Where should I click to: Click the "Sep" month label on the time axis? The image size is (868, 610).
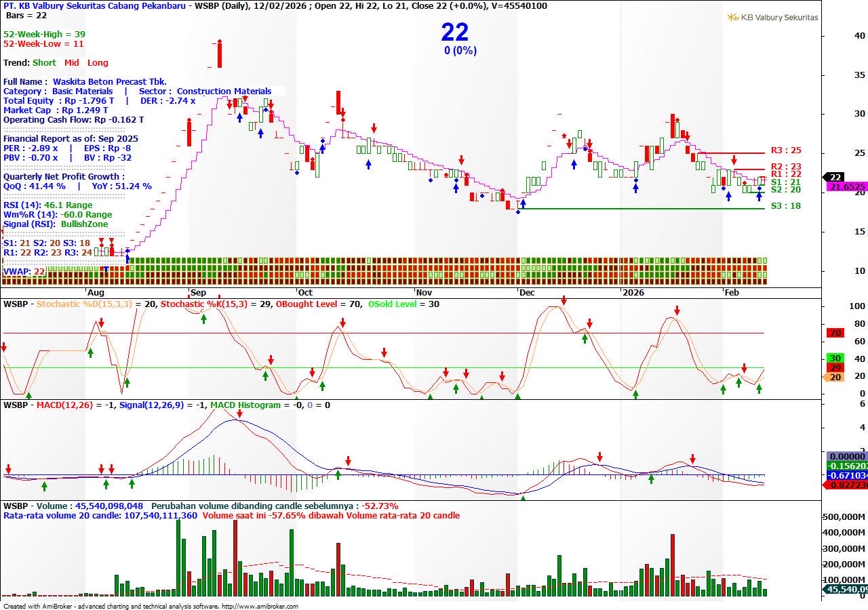197,293
